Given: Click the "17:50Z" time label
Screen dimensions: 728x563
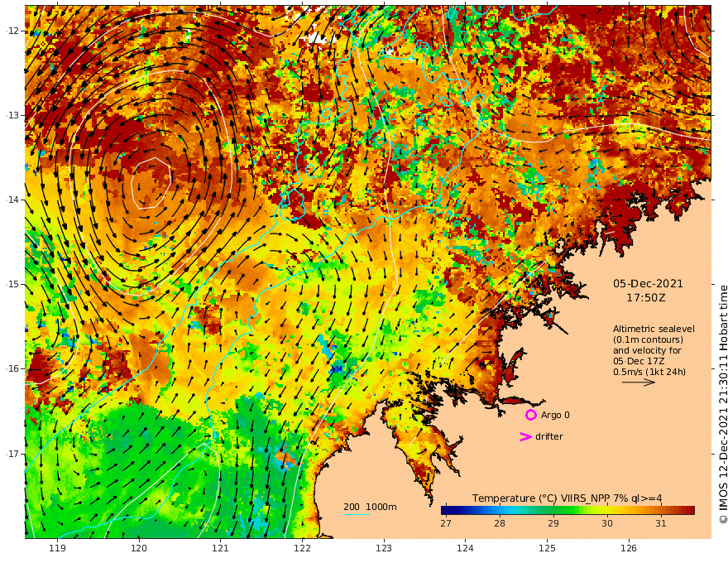Looking at the screenshot, I should [x=646, y=298].
